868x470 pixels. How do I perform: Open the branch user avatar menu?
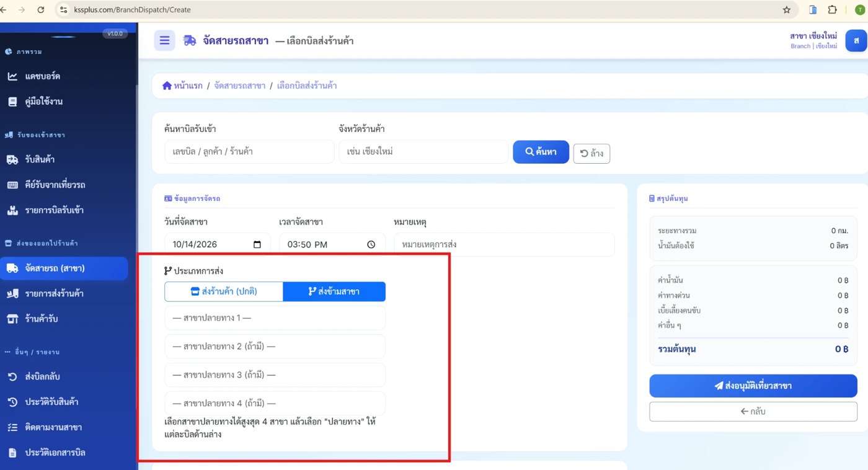[856, 40]
